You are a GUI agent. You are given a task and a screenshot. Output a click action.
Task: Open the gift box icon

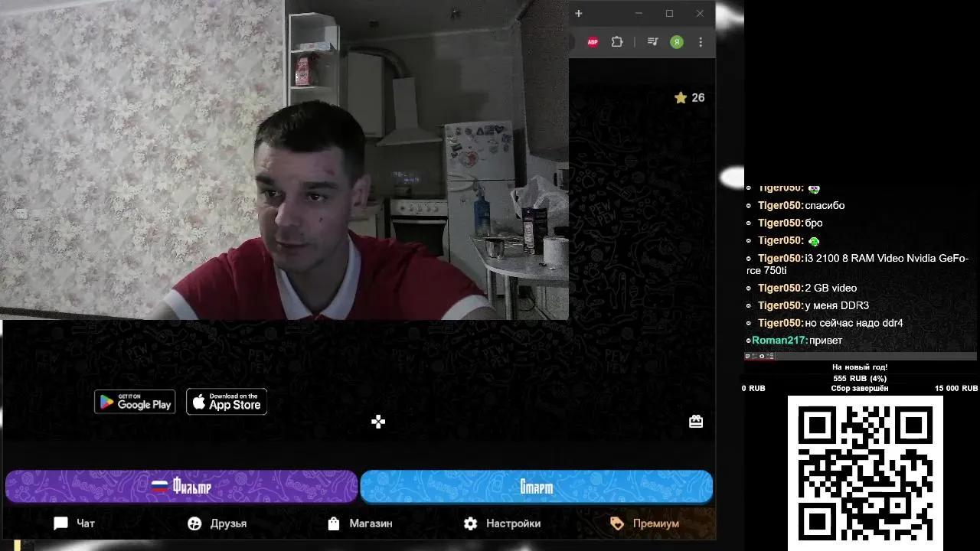click(x=696, y=422)
